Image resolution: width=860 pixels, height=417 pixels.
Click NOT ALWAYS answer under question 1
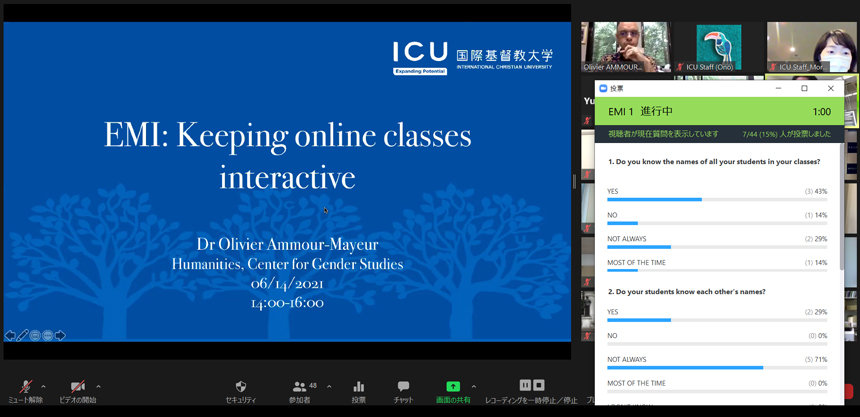(x=627, y=239)
